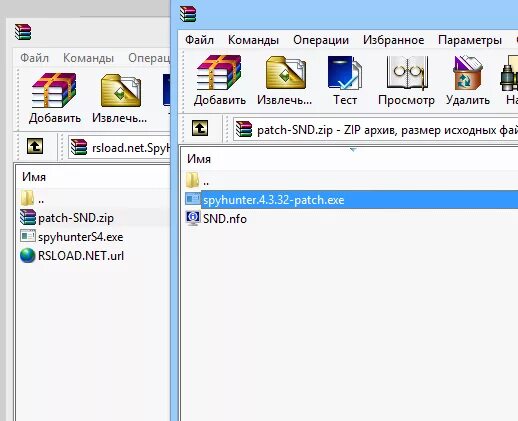Viewport: 518px width, 421px height.
Task: Click the patch-SND.zip archive icon
Action: [28, 217]
